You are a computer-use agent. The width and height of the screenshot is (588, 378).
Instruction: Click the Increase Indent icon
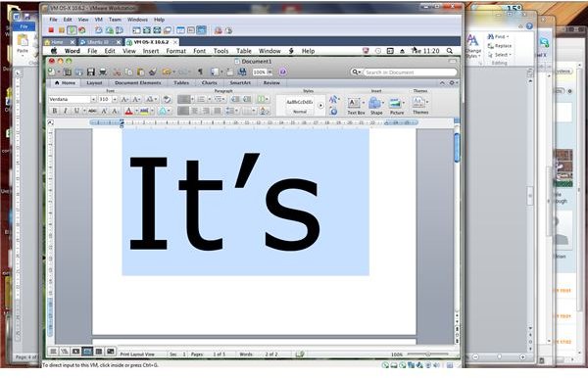coord(247,99)
